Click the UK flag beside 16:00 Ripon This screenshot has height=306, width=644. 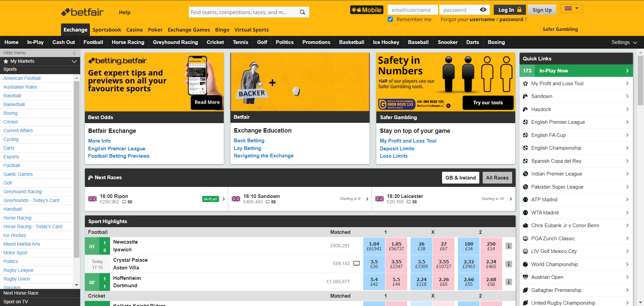pyautogui.click(x=92, y=199)
